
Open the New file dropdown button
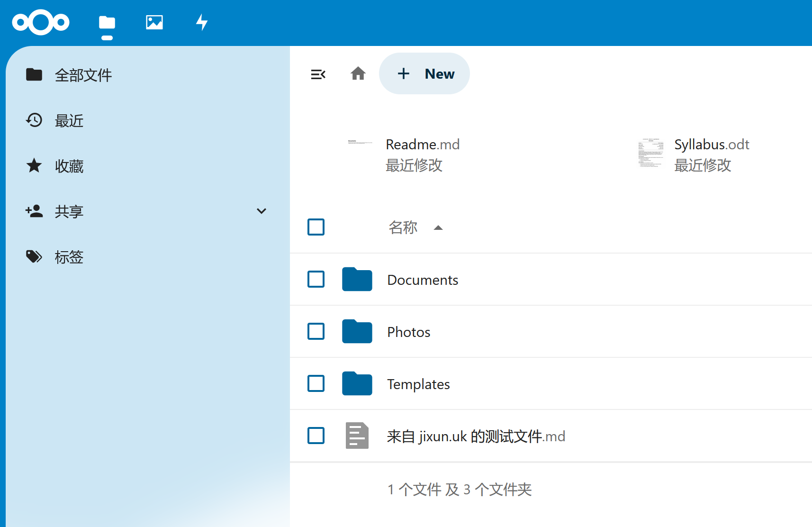pos(424,74)
